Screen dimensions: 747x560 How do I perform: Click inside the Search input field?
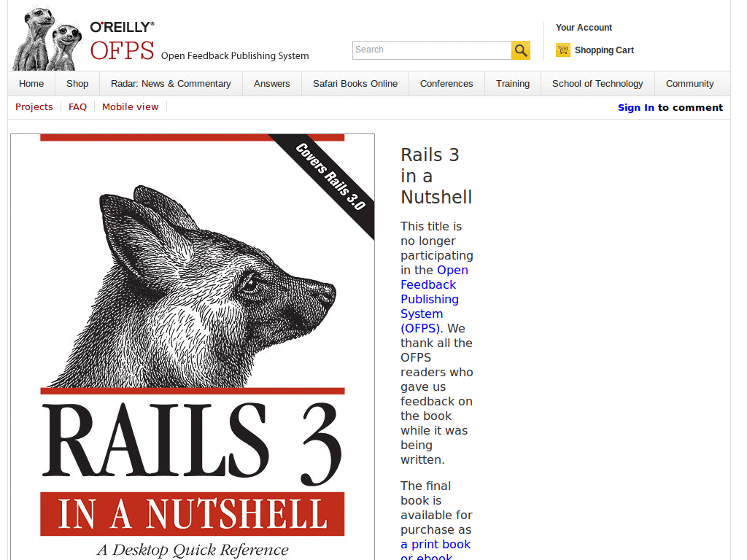430,50
